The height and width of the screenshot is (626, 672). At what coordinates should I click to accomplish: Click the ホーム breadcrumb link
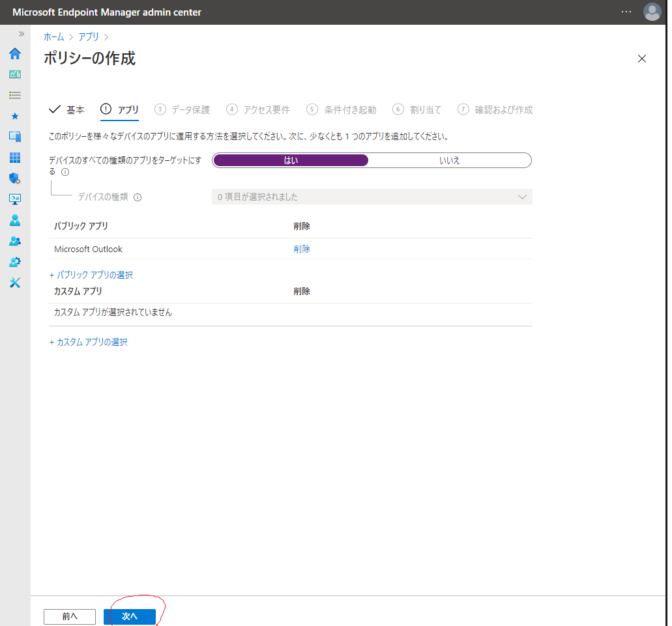click(54, 37)
